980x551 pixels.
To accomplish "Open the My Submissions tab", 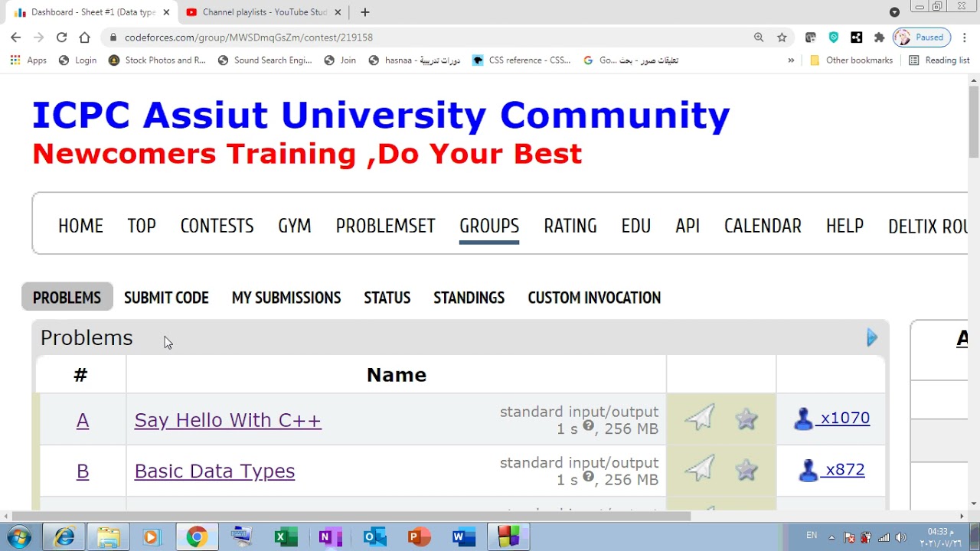I will [x=286, y=298].
